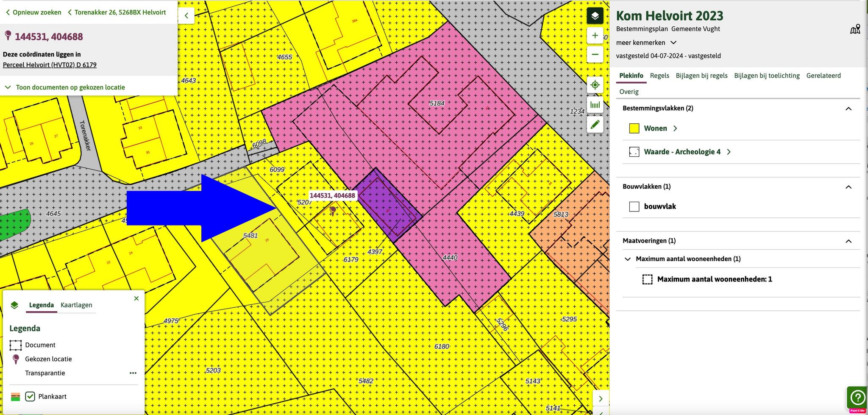Toggle the bouwvlak checkbox
Viewport: 868px width, 415px height.
(x=634, y=207)
